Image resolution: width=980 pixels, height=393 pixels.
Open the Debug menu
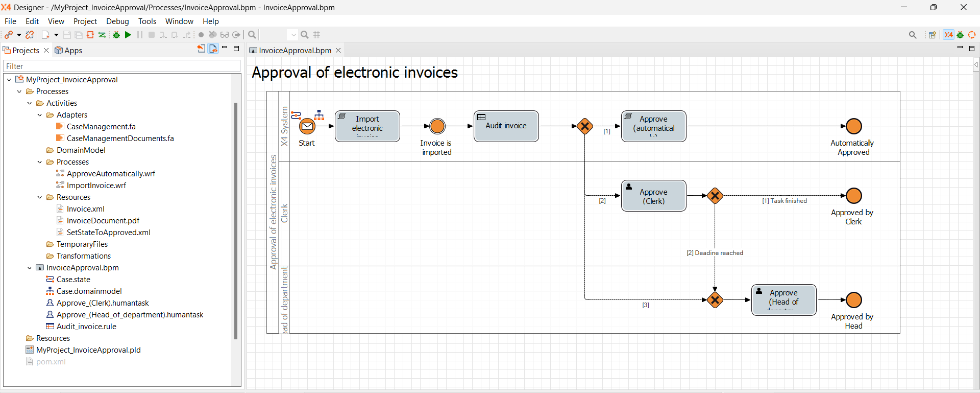[x=117, y=21]
